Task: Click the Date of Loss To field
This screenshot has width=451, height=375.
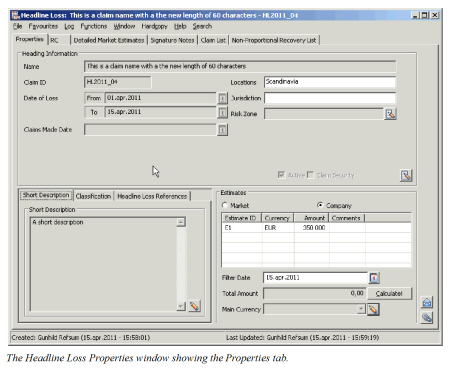Action: click(161, 112)
